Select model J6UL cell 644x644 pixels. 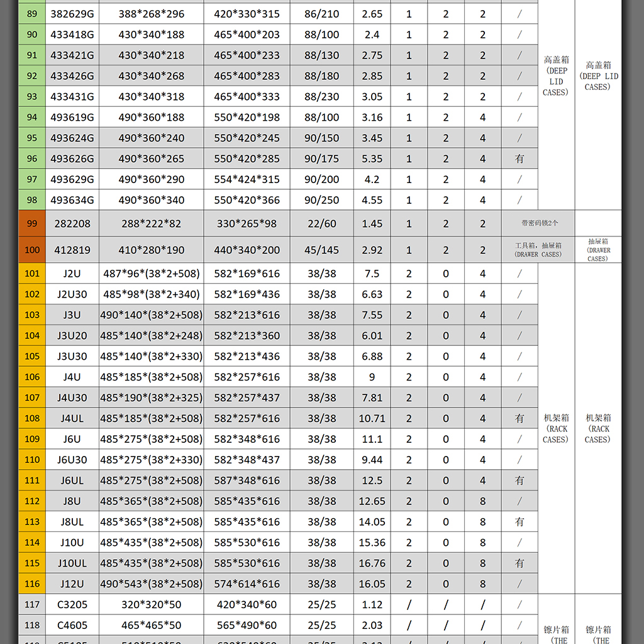[72, 480]
